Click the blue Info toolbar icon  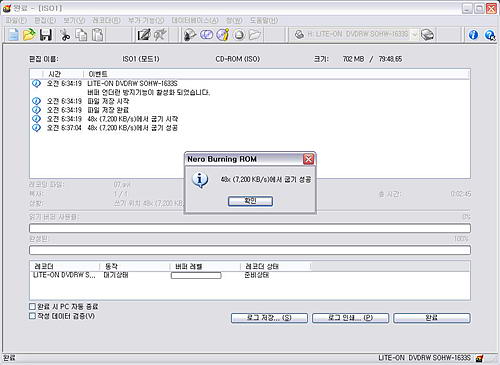pos(473,35)
